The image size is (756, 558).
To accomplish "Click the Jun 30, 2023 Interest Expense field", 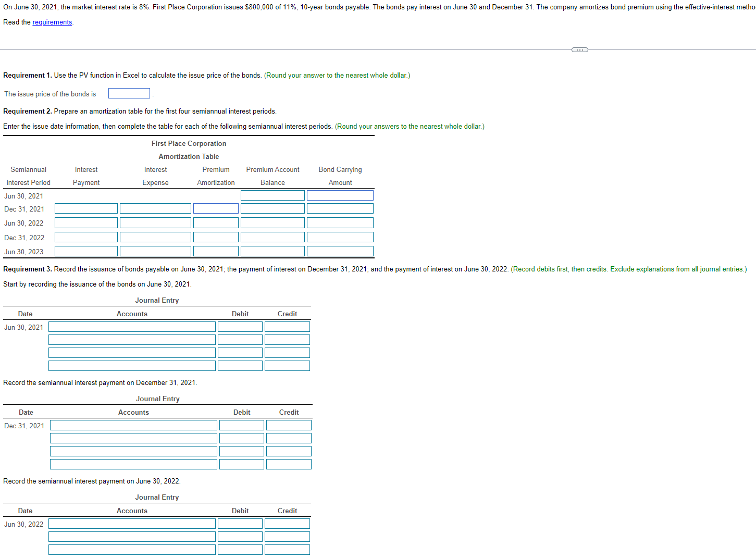I will click(155, 251).
